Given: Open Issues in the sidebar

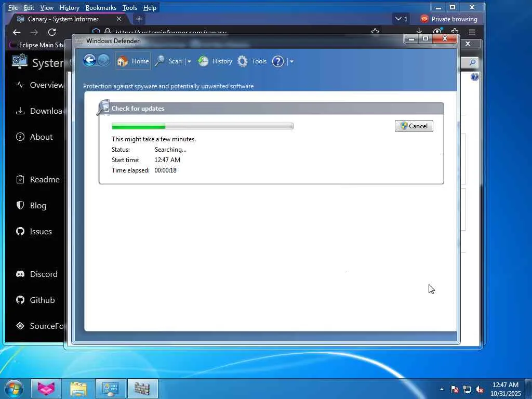Looking at the screenshot, I should tap(34, 231).
